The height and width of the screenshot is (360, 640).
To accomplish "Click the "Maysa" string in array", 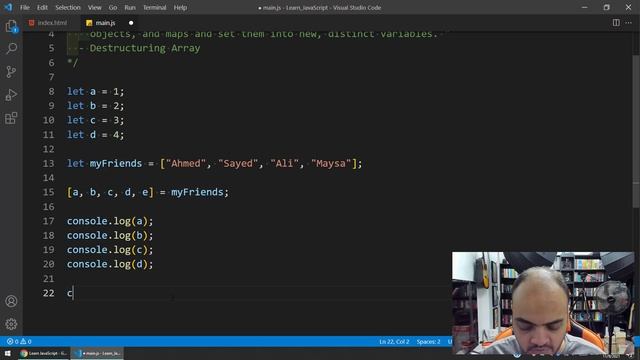I will [x=331, y=163].
